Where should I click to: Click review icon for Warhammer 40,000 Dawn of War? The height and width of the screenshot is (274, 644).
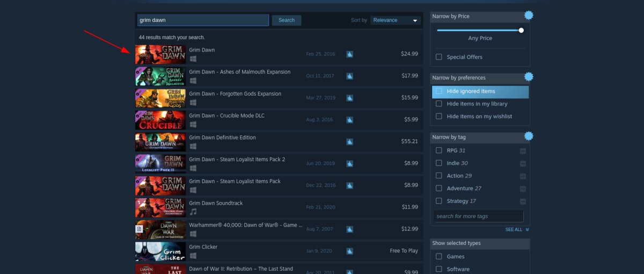tap(349, 229)
